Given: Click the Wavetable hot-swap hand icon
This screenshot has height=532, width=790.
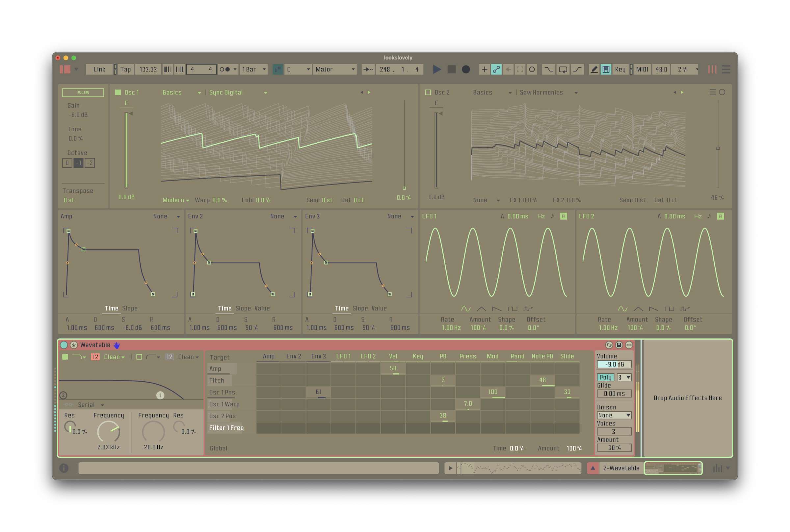Looking at the screenshot, I should click(x=117, y=345).
